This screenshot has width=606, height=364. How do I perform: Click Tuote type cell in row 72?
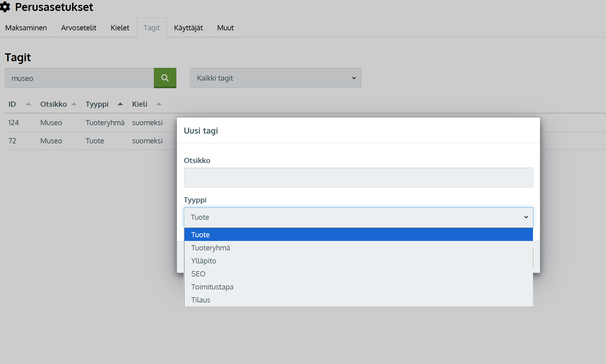coord(95,141)
